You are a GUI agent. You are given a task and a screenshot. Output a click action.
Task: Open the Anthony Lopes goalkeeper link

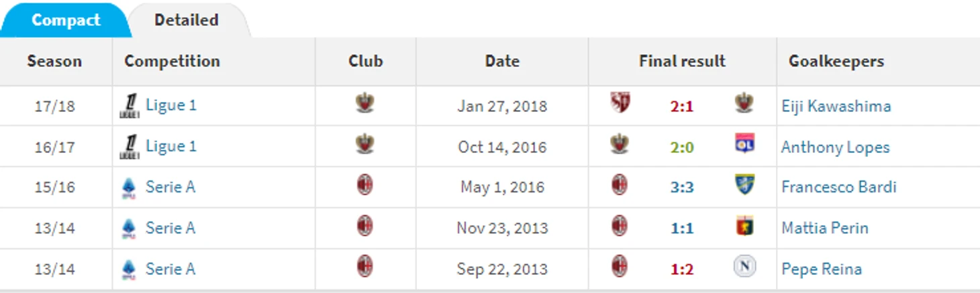point(835,147)
